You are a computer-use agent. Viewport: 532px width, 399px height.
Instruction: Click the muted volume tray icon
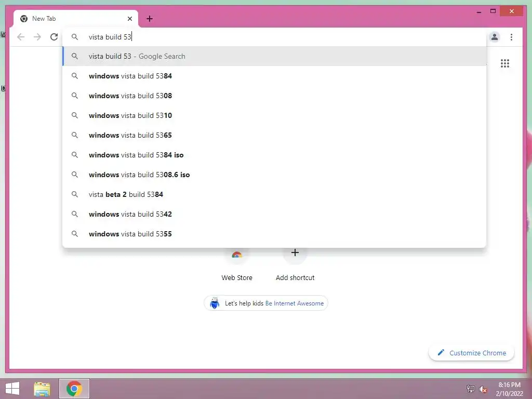(x=483, y=389)
